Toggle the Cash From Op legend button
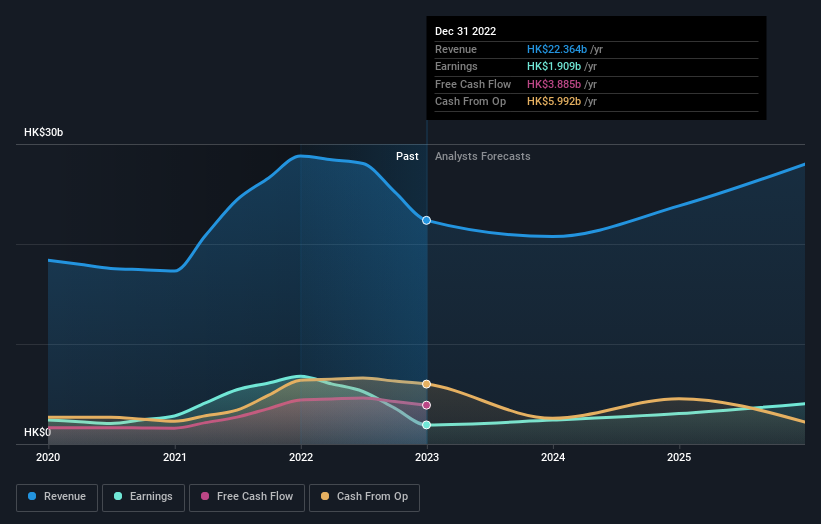The height and width of the screenshot is (524, 821). [364, 497]
